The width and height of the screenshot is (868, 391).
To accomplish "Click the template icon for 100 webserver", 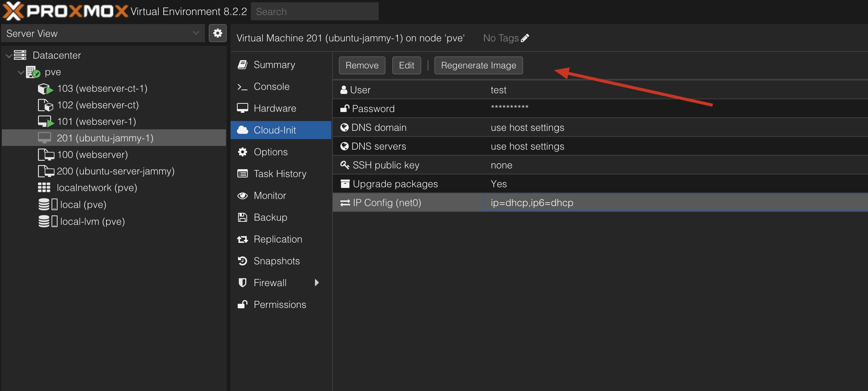I will pos(46,155).
